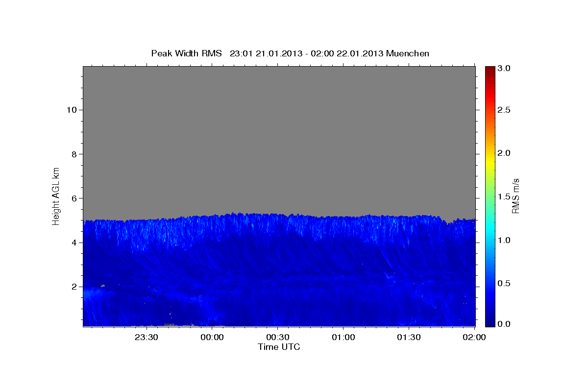The image size is (588, 392).
Task: Click colorbar value 0.5
Action: 505,283
